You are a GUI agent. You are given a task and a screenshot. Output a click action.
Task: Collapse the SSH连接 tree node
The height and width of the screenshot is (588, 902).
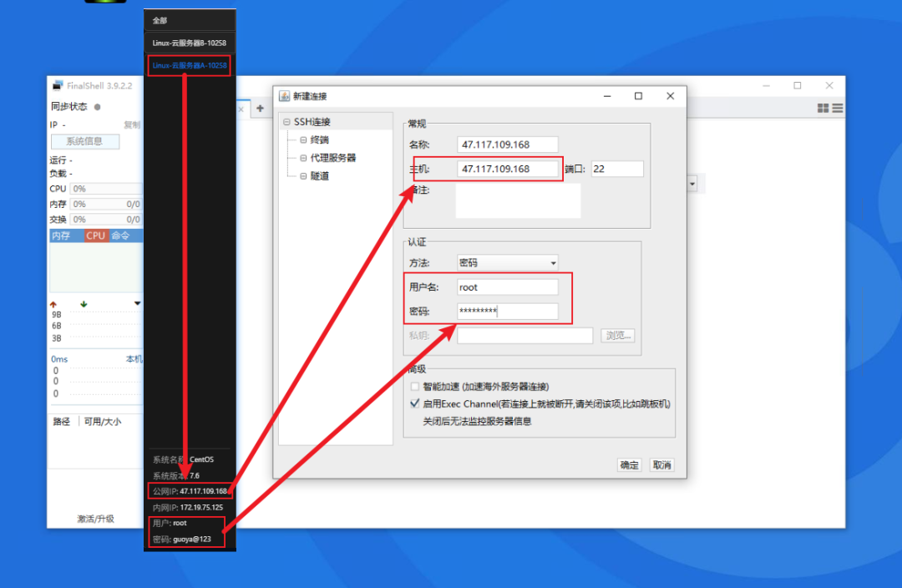pos(286,122)
